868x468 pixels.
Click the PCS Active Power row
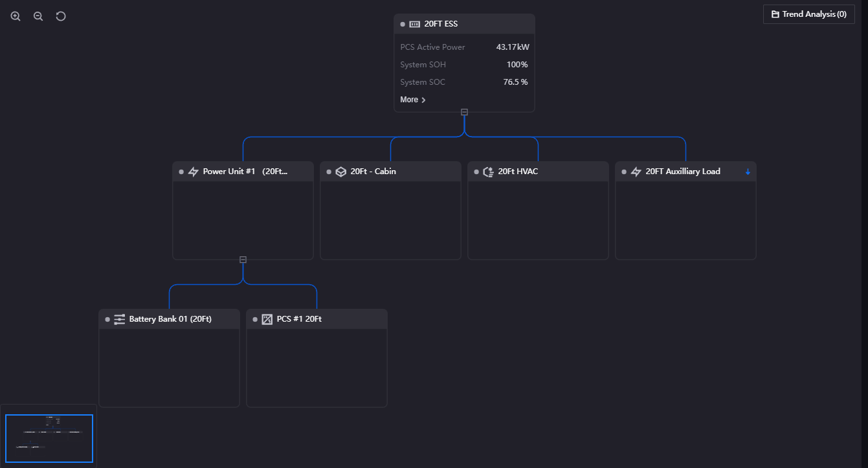point(464,47)
